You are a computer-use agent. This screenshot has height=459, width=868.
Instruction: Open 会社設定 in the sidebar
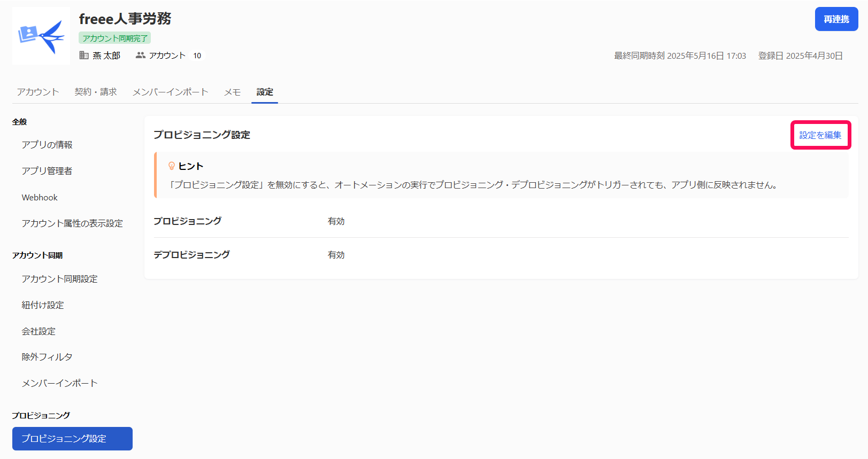coord(39,331)
